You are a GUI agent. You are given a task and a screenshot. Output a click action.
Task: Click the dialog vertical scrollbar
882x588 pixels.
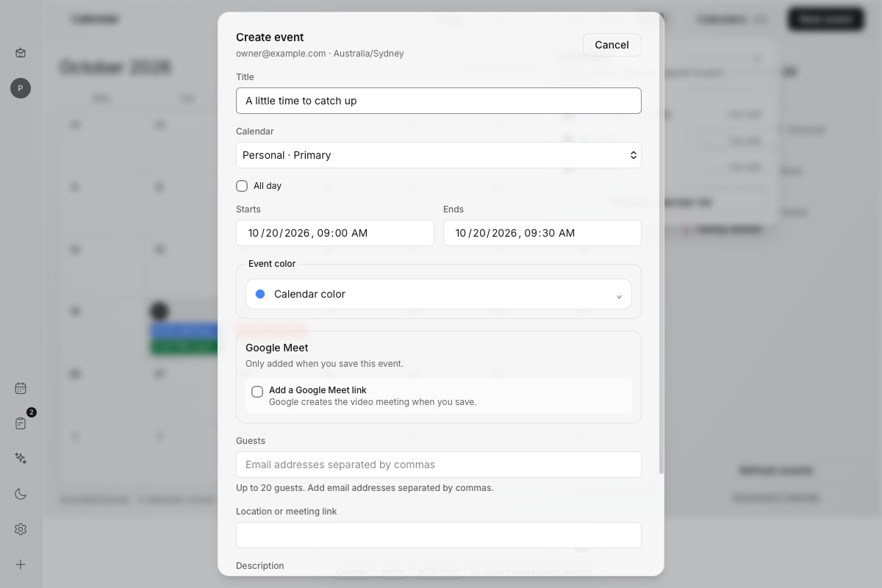tap(661, 243)
